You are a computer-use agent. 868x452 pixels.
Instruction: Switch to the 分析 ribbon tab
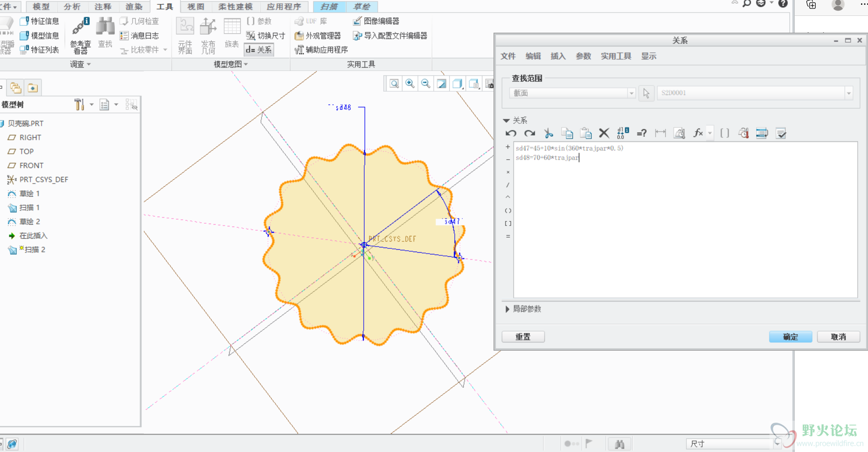72,7
